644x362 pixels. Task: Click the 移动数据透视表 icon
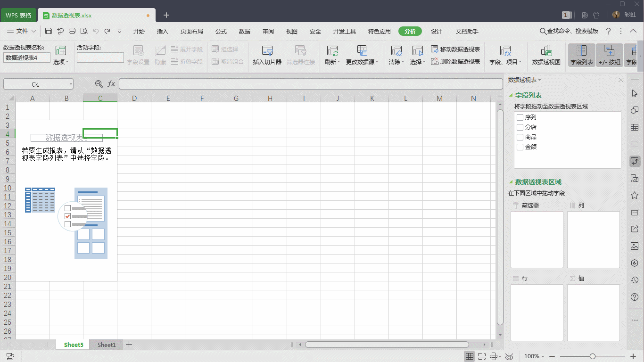pyautogui.click(x=455, y=48)
